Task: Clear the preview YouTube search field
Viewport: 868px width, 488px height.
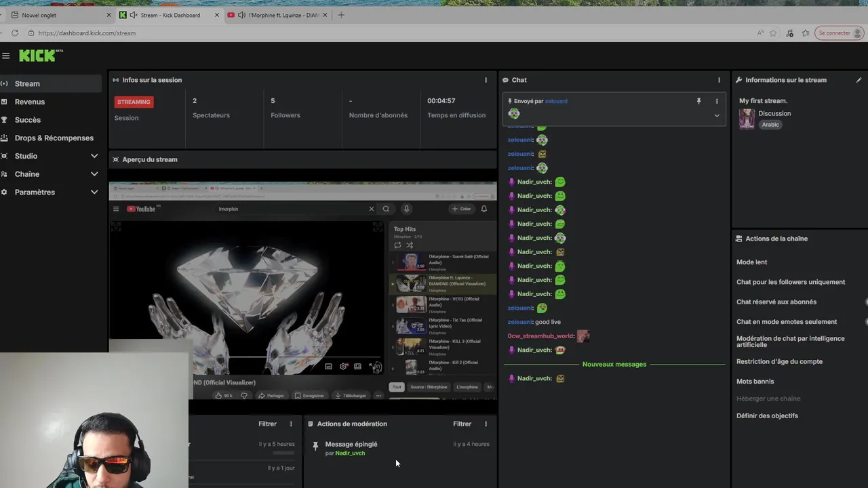Action: click(371, 209)
